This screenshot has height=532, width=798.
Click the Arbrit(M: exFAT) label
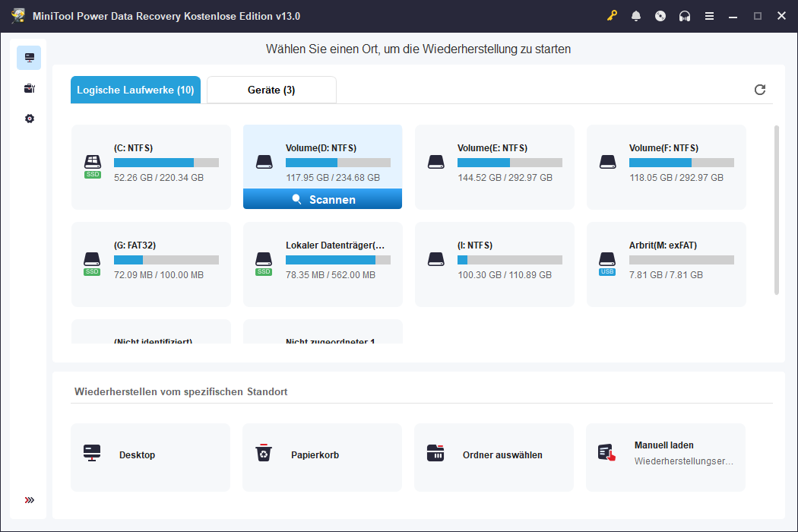(663, 245)
